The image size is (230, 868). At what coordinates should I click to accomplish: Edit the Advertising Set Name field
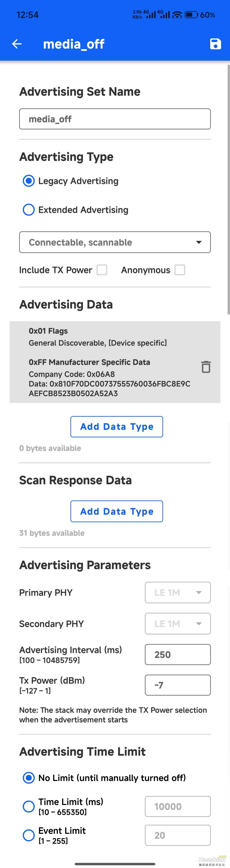point(115,119)
